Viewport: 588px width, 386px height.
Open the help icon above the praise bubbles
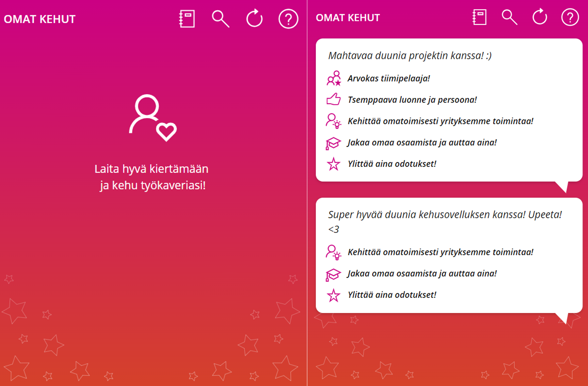coord(570,17)
